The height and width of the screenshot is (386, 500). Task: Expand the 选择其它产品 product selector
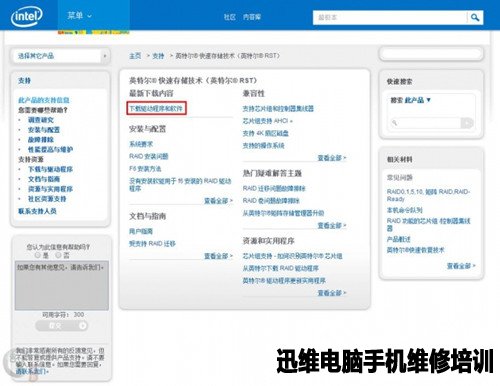60,56
